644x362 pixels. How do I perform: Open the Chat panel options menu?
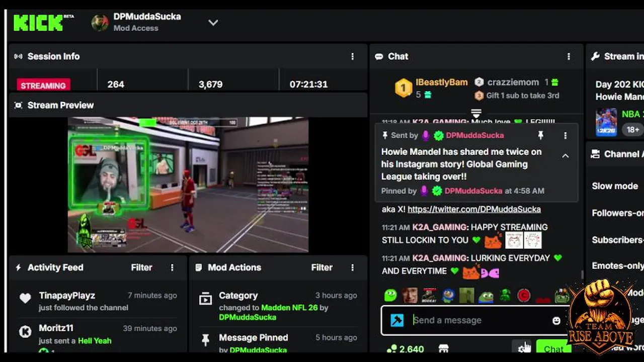pyautogui.click(x=569, y=56)
